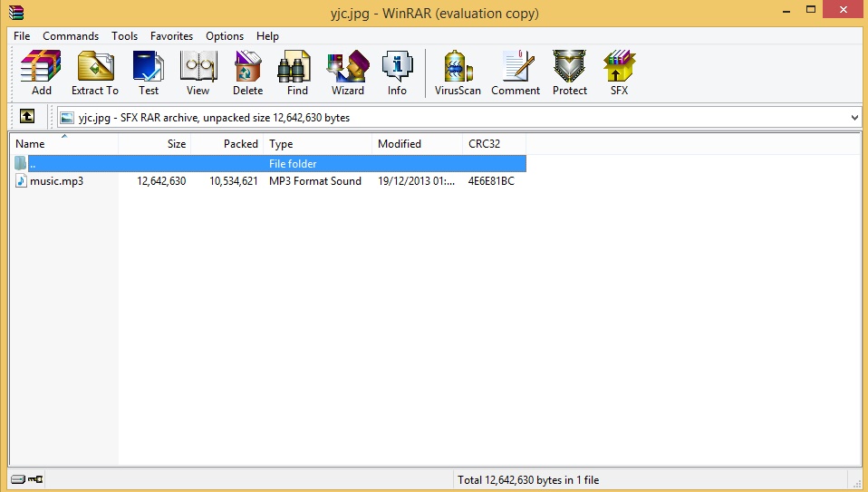Click the MP3 Format Sound type cell
This screenshot has width=868, height=492.
pyautogui.click(x=315, y=181)
